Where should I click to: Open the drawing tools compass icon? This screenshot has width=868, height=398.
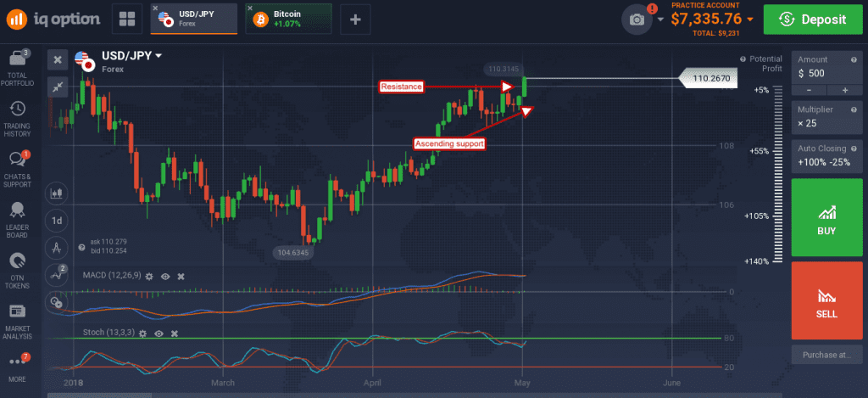coord(57,247)
